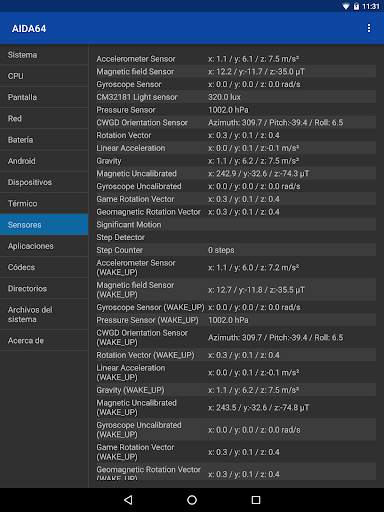This screenshot has width=384, height=512.
Task: Select the first Gravity row
Action: pos(236,161)
